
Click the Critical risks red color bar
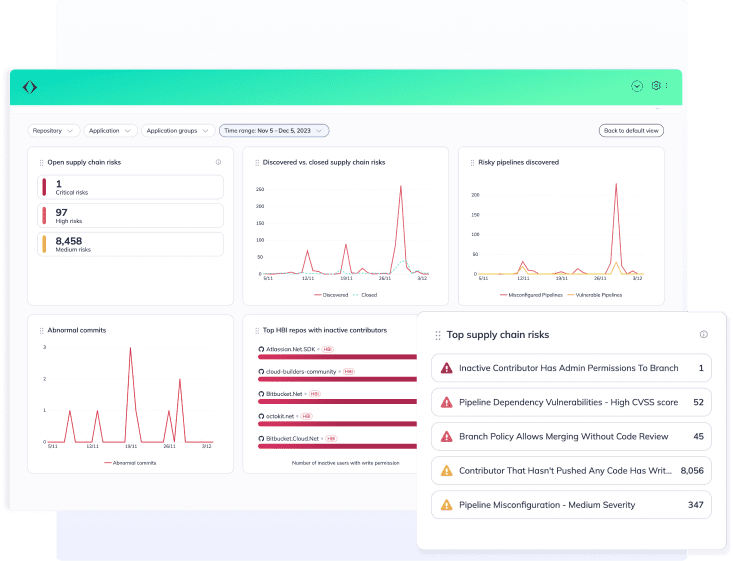(43, 187)
